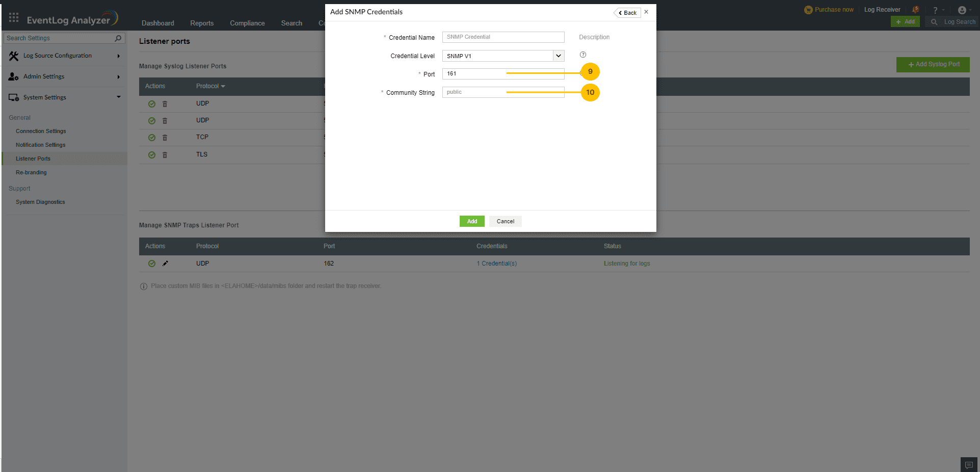This screenshot has width=980, height=472.
Task: Select the Admin Settings icon
Action: click(x=14, y=76)
